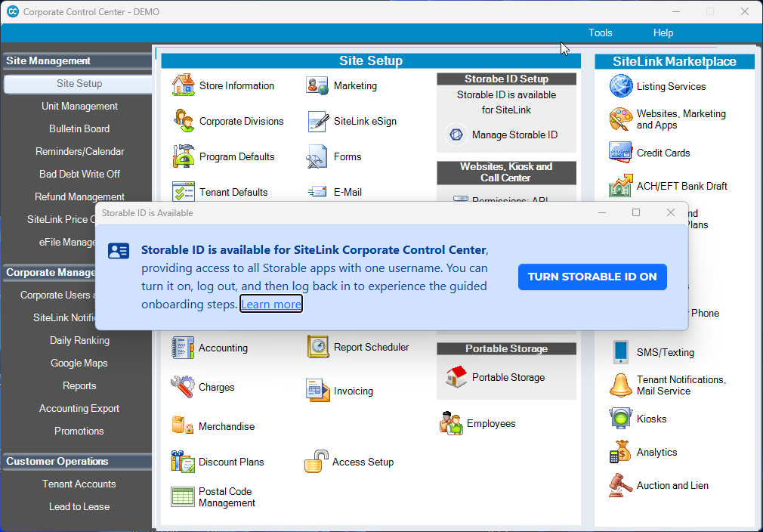Screen dimensions: 763x532
Task: Open the Accounting calculator icon
Action: click(x=183, y=348)
